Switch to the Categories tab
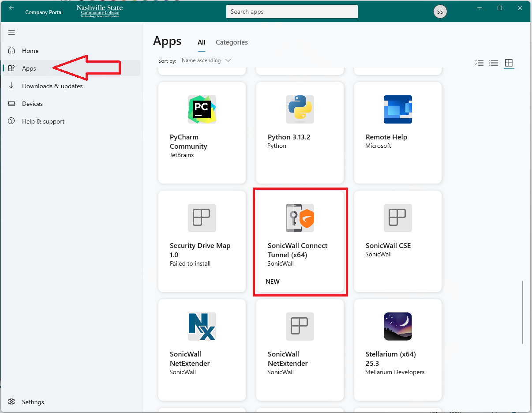Image resolution: width=532 pixels, height=413 pixels. [232, 42]
